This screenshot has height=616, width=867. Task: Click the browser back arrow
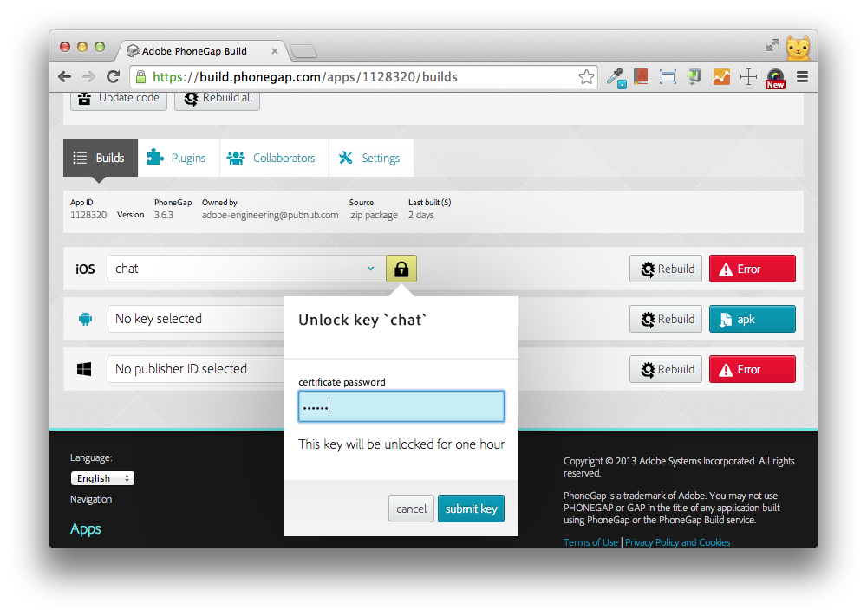pos(66,76)
